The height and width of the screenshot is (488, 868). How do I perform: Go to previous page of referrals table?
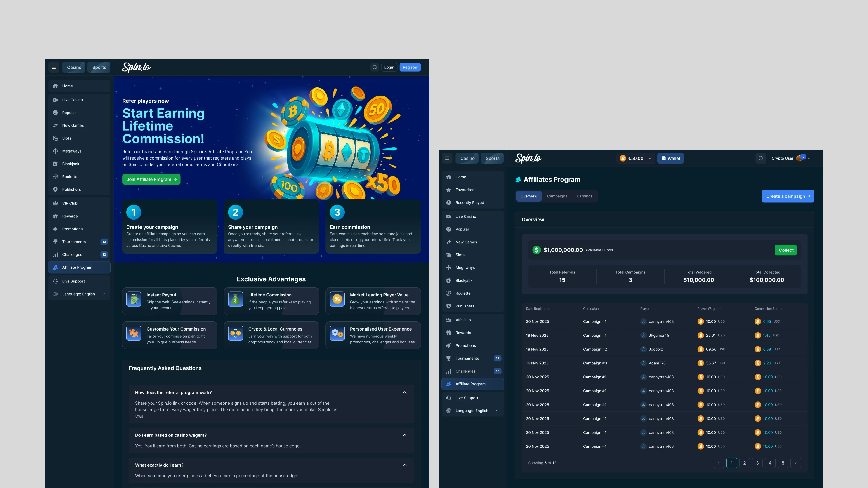click(x=719, y=463)
